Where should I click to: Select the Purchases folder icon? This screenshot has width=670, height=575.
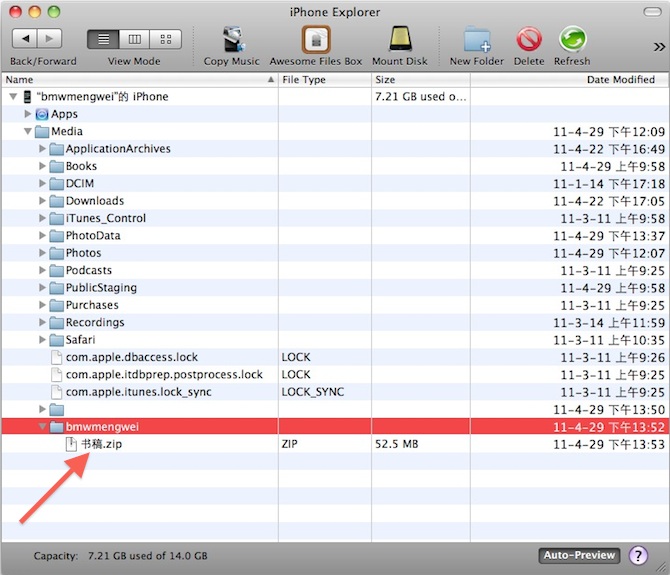56,305
